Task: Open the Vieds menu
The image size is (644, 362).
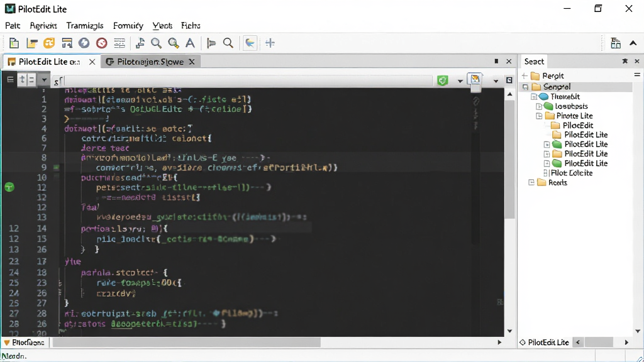Action: (x=162, y=25)
